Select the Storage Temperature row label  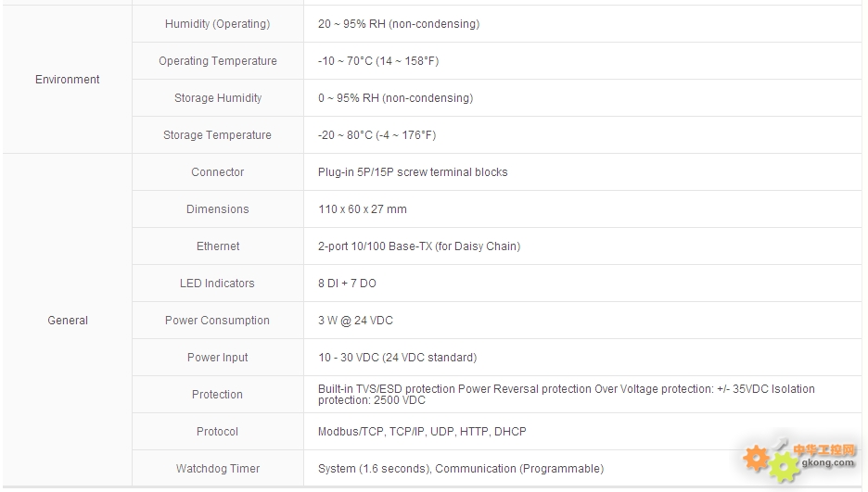(x=217, y=135)
